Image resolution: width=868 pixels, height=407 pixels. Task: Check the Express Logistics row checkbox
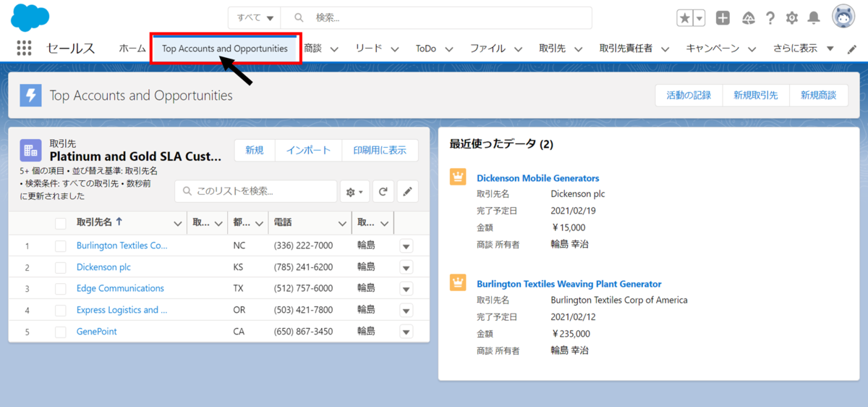[x=61, y=310]
